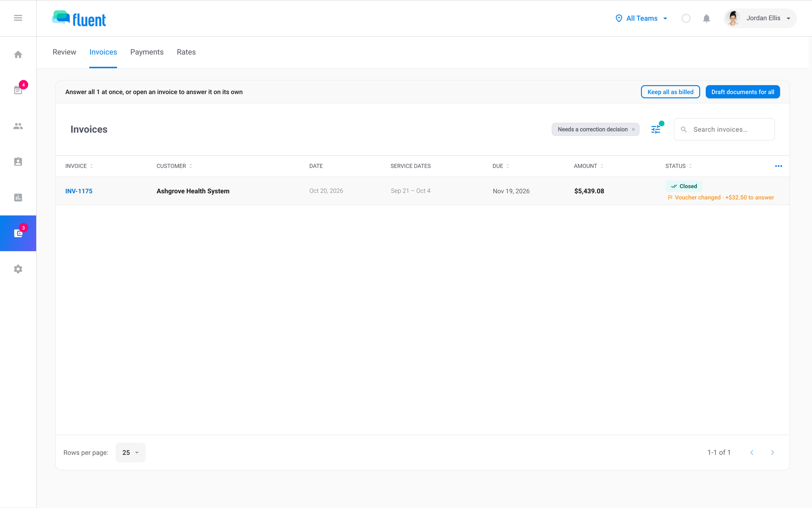Sort by the Invoice column
The image size is (812, 508).
[x=79, y=166]
